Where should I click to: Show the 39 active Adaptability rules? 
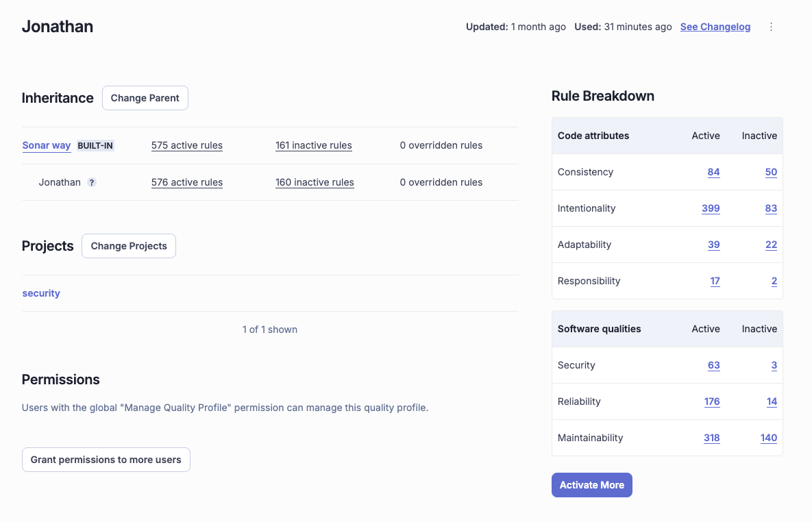coord(713,245)
